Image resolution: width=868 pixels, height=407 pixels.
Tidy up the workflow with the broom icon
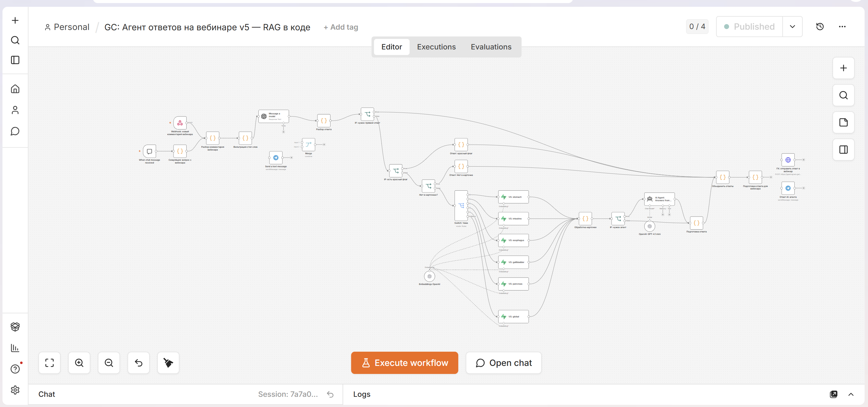(x=168, y=362)
